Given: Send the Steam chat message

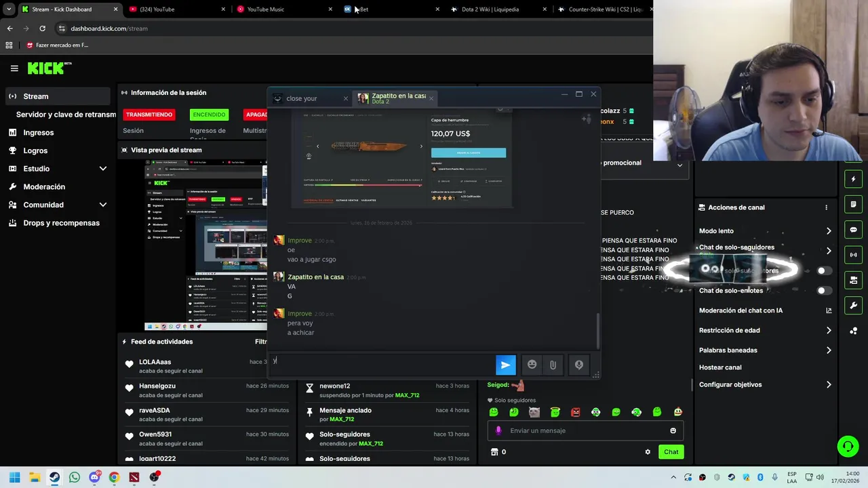Looking at the screenshot, I should [505, 365].
